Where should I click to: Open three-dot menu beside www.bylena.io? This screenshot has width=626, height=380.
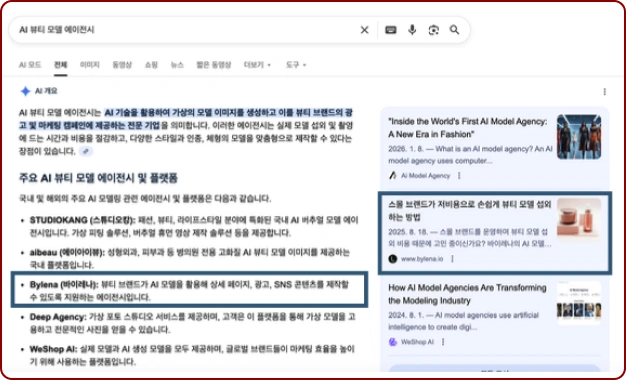click(x=452, y=259)
